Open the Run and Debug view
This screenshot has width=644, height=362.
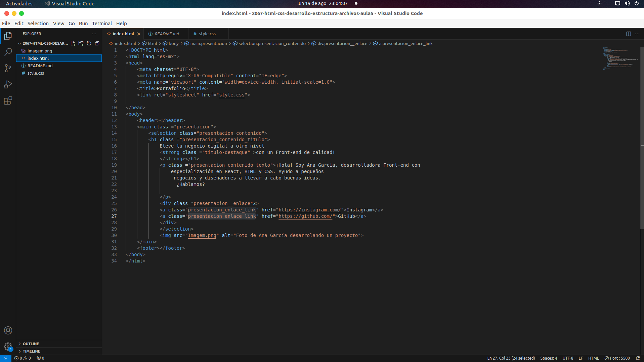tap(8, 84)
